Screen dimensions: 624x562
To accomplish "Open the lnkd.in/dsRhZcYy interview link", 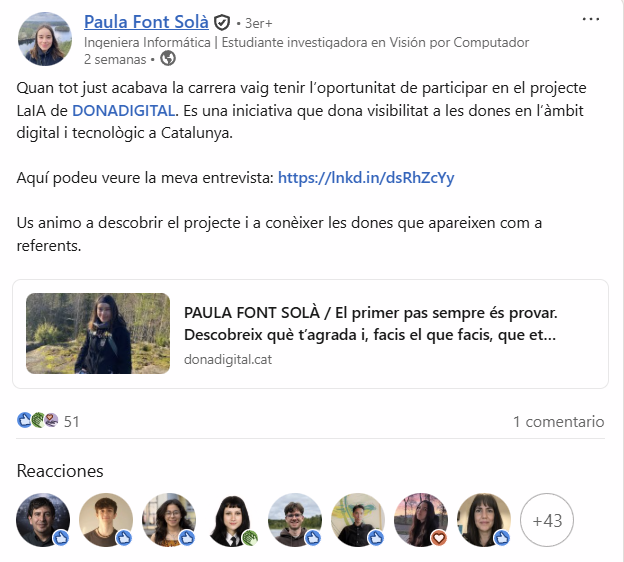I will pos(366,178).
